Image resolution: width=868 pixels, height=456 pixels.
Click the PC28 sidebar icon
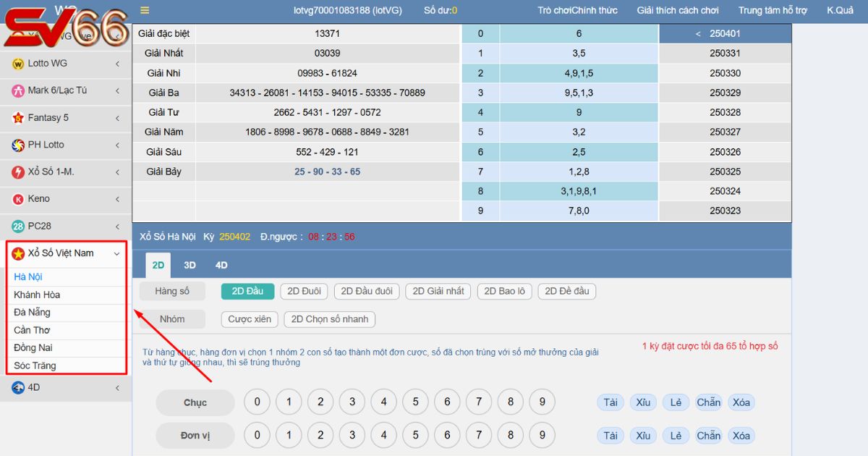(18, 227)
